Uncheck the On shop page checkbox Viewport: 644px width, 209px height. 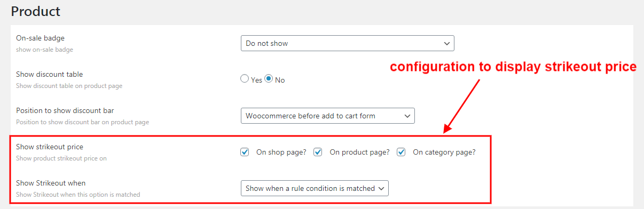tap(245, 152)
